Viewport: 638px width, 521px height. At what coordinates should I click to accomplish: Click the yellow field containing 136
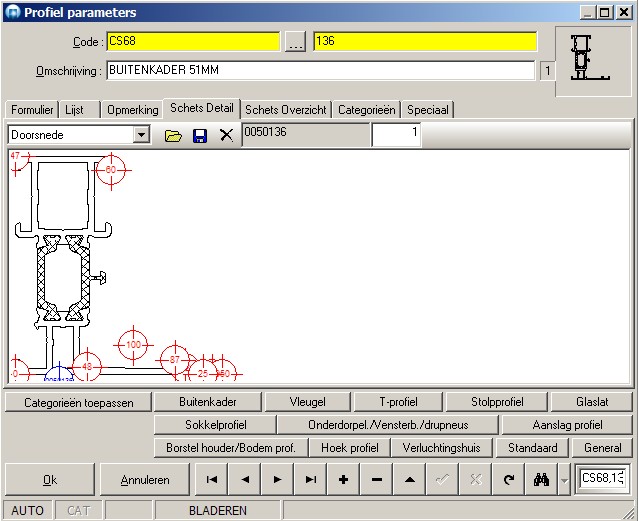tap(425, 41)
